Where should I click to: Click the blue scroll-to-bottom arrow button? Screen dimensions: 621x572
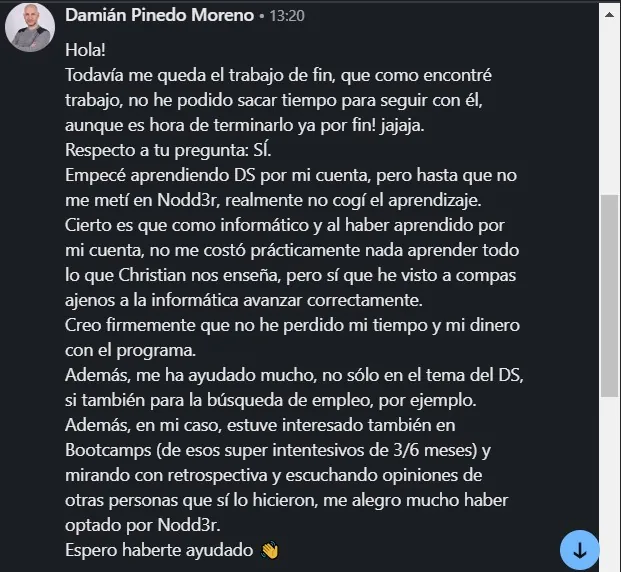(579, 550)
